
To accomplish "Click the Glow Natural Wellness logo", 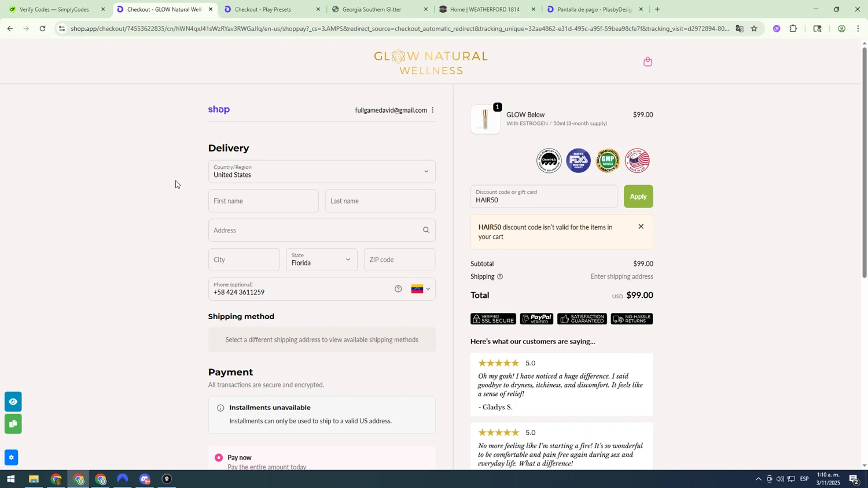I will pyautogui.click(x=431, y=62).
